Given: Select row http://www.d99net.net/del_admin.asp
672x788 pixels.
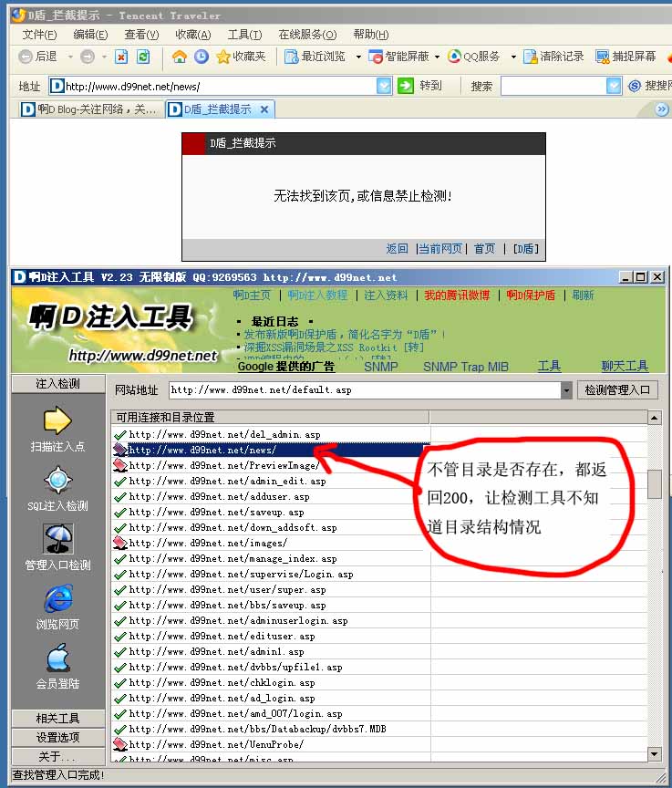Looking at the screenshot, I should 271,434.
